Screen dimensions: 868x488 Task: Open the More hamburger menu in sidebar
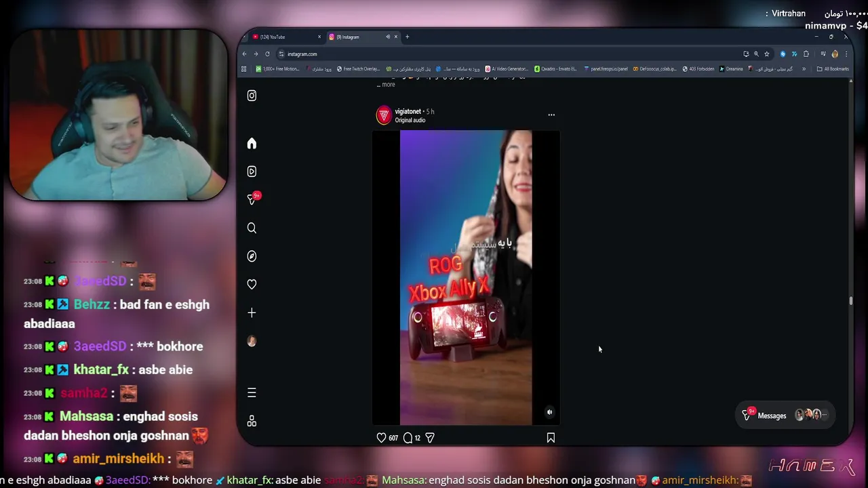[252, 392]
